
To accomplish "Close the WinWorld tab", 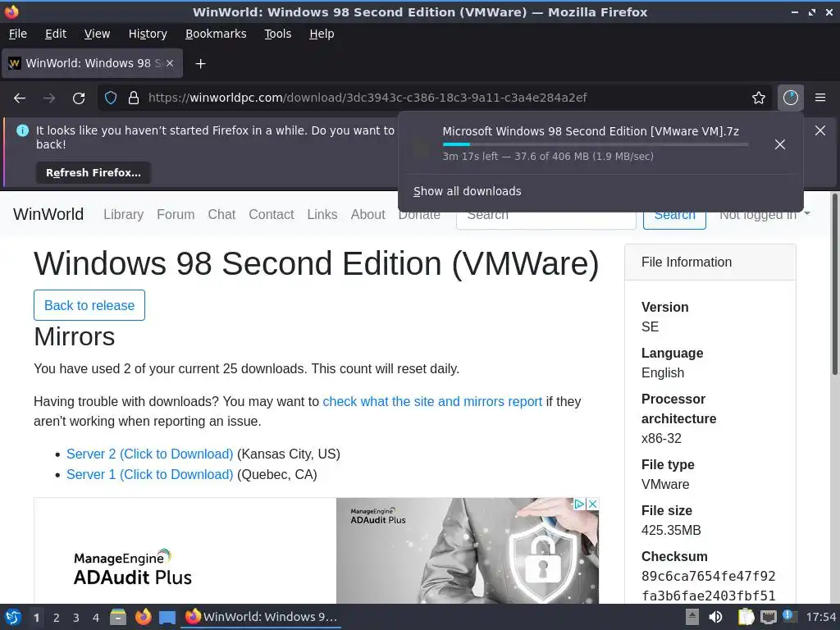I will 170,63.
